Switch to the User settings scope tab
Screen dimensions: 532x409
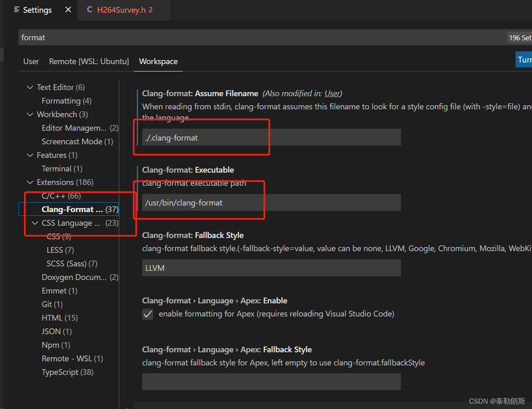[31, 61]
